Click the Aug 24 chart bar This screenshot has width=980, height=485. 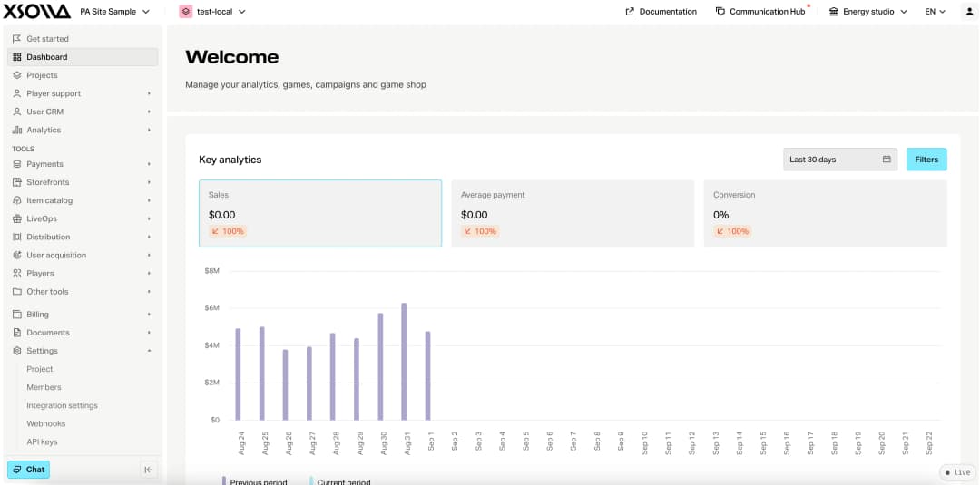(x=238, y=373)
